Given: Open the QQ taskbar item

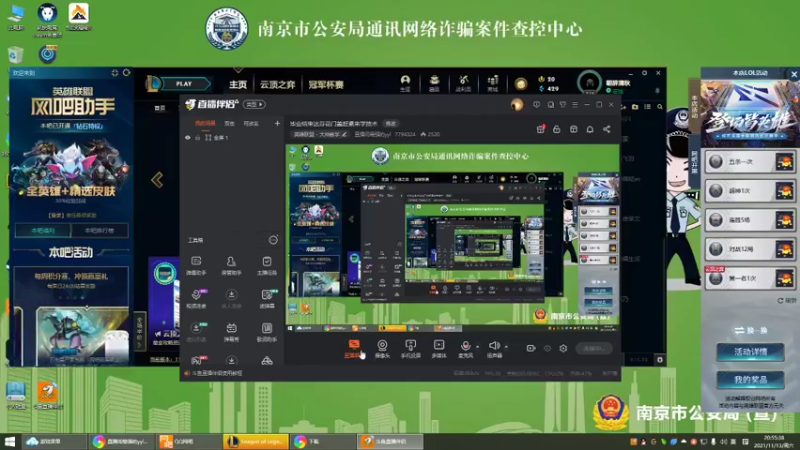Looking at the screenshot, I should pos(189,441).
